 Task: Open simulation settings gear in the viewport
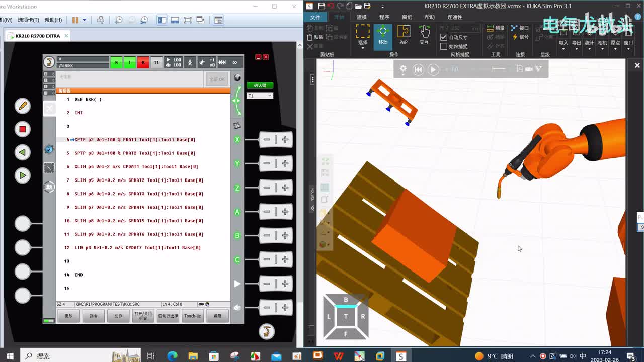(403, 69)
